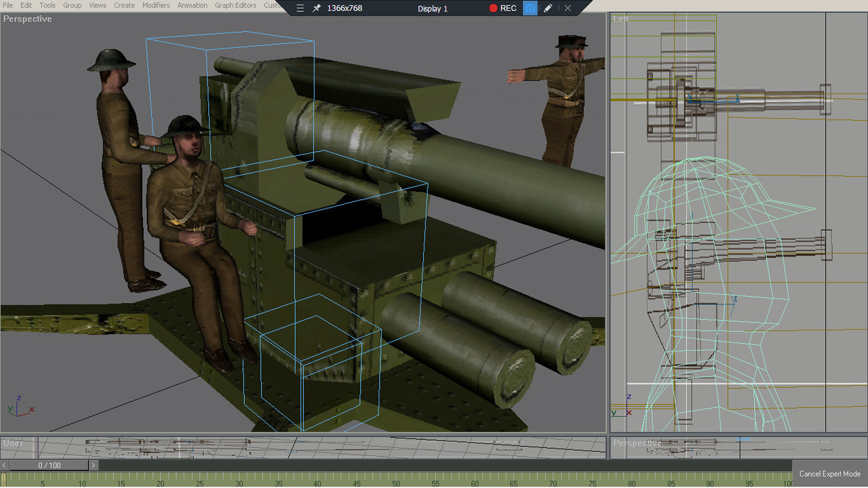Image resolution: width=868 pixels, height=488 pixels.
Task: Step time slider forward one frame
Action: tap(94, 465)
